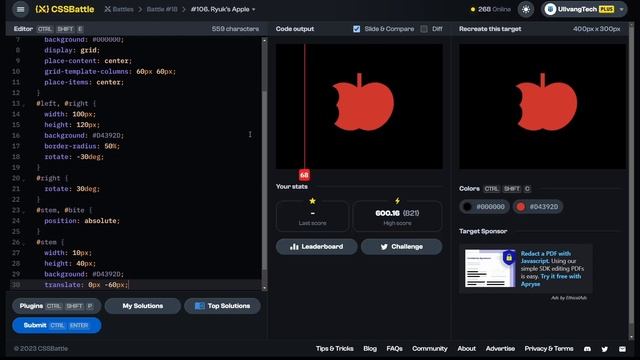The width and height of the screenshot is (640, 360).
Task: Click the 'position: absolute;' code line
Action: (x=82, y=221)
